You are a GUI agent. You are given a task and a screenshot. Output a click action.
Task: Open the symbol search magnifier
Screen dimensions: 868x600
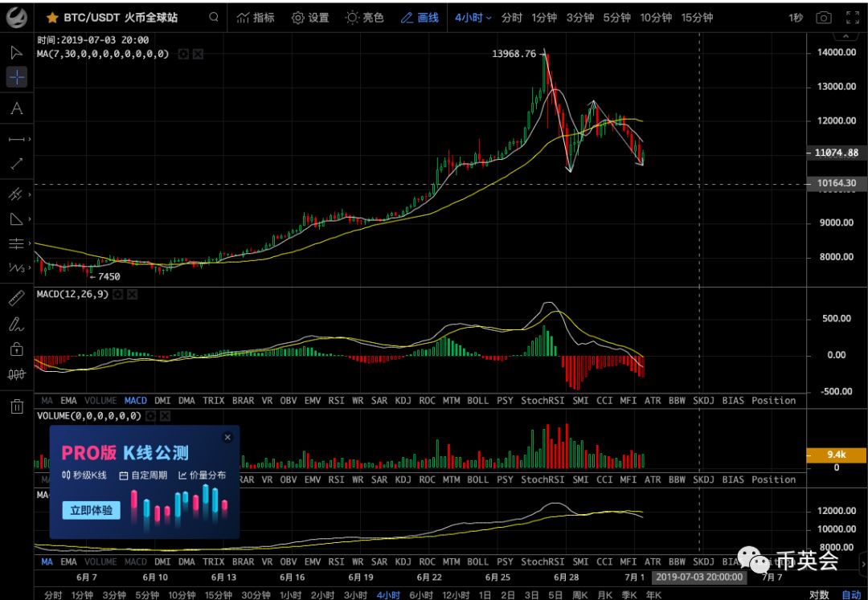coord(214,17)
